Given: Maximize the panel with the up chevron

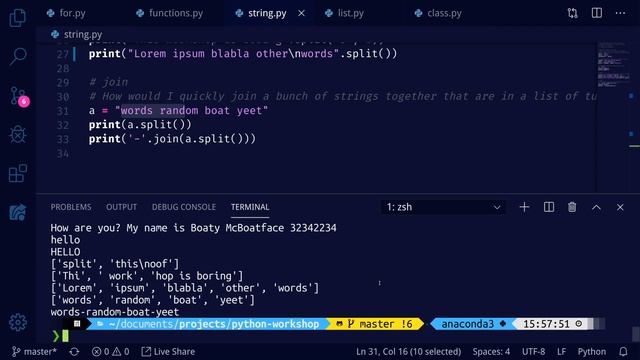Looking at the screenshot, I should [x=596, y=207].
